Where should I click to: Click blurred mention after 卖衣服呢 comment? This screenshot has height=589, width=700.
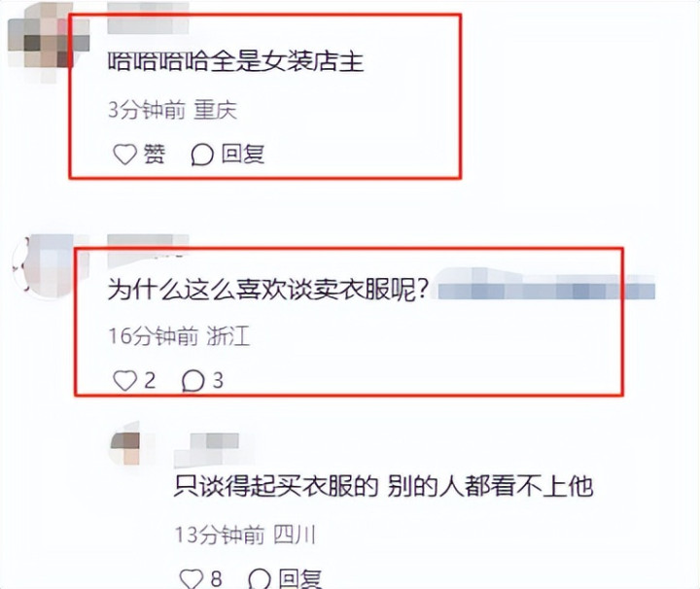coord(546,284)
